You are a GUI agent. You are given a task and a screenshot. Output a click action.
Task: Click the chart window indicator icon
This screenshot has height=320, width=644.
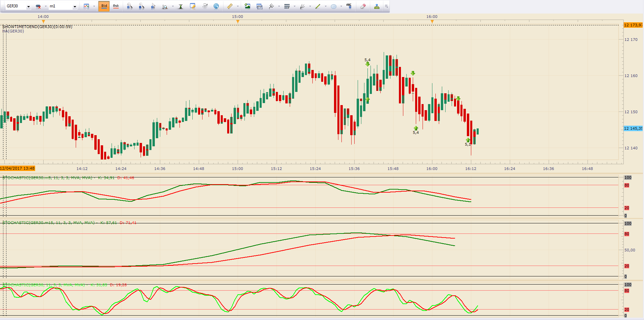[259, 6]
